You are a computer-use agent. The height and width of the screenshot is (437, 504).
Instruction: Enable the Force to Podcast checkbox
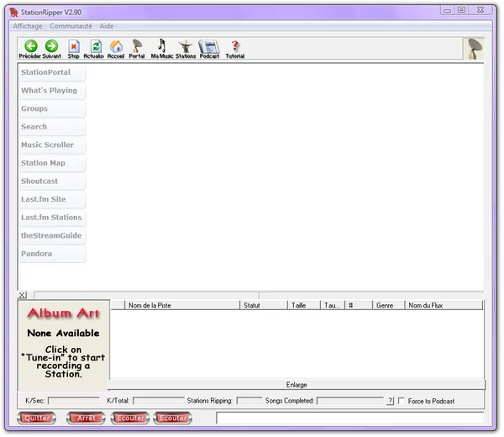click(x=402, y=401)
